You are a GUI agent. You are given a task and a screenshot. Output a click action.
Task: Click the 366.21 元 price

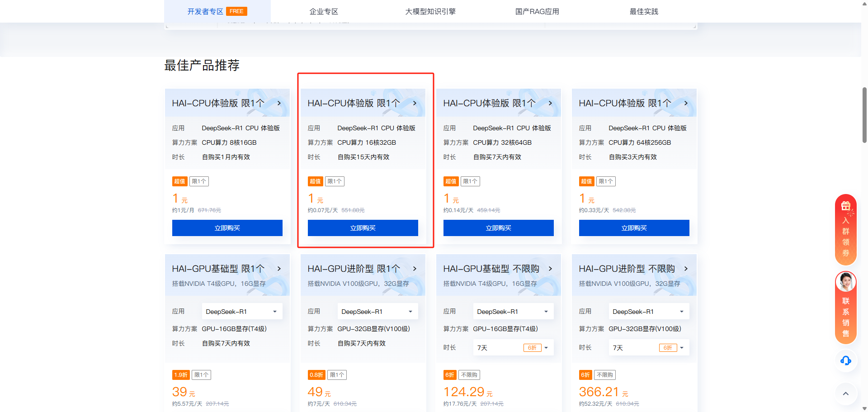click(x=604, y=392)
